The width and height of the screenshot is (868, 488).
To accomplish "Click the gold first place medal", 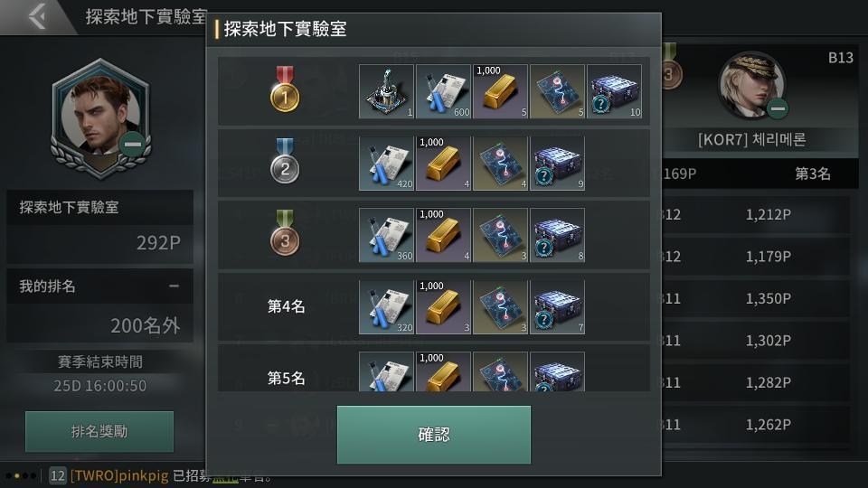I will click(285, 90).
